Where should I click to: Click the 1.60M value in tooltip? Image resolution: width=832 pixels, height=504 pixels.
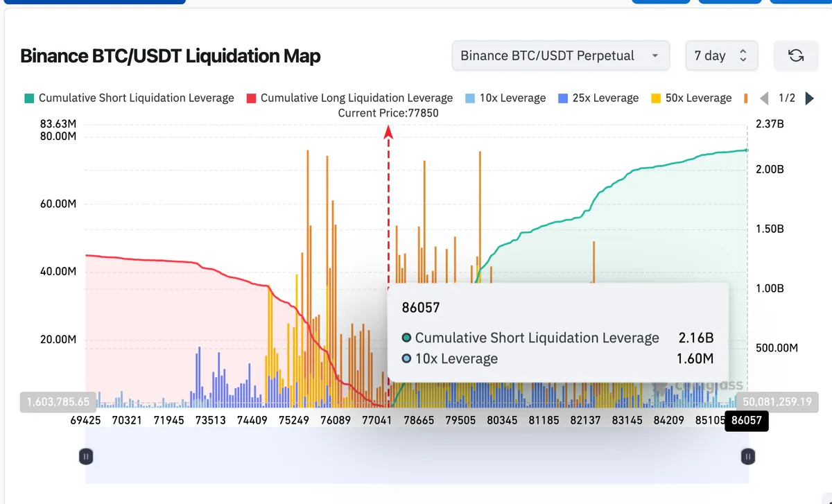point(695,359)
